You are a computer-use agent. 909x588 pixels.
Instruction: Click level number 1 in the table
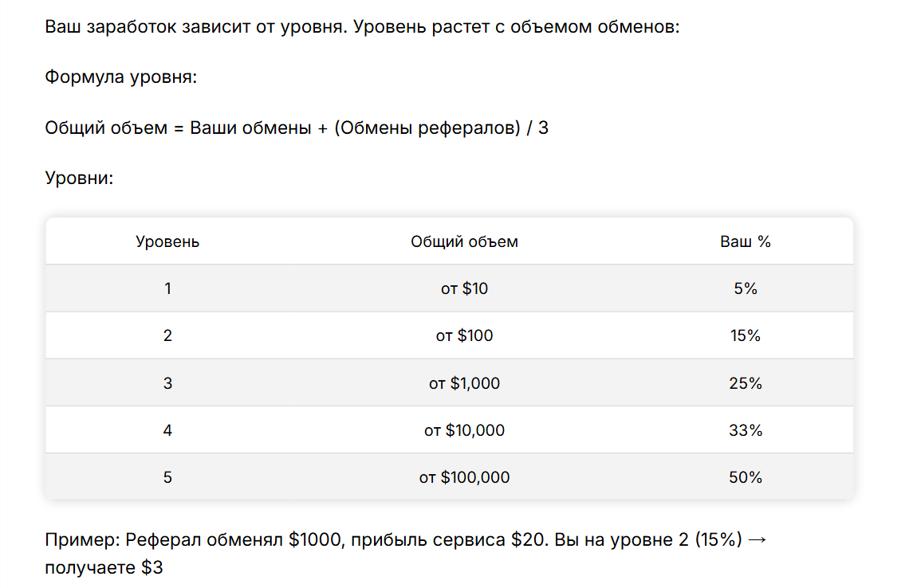[x=167, y=288]
